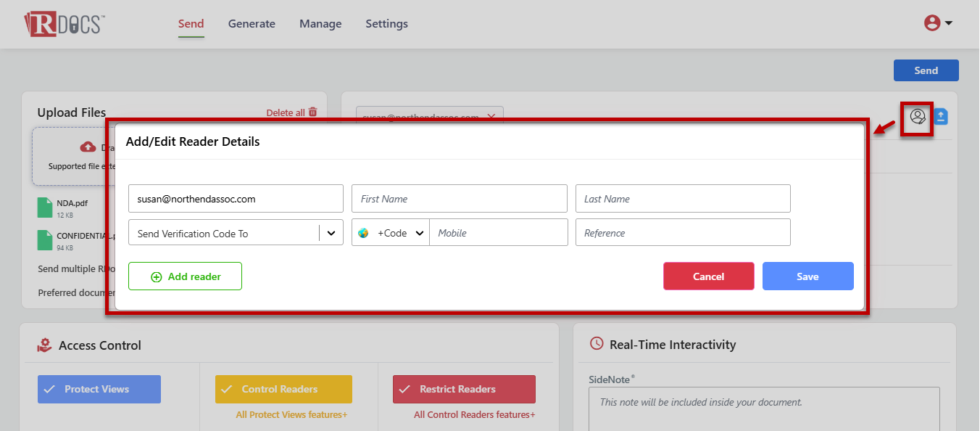Click the First Name input field
Viewport: 980px width, 431px height.
coord(459,199)
